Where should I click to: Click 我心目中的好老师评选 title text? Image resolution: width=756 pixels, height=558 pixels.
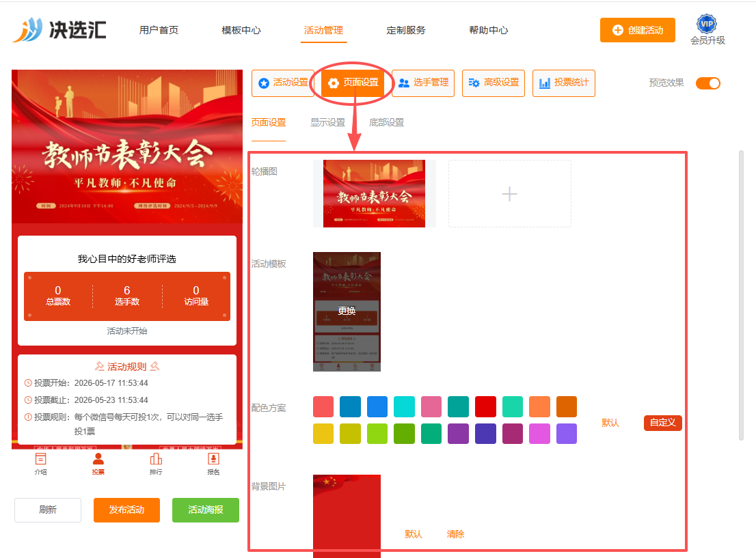(127, 259)
